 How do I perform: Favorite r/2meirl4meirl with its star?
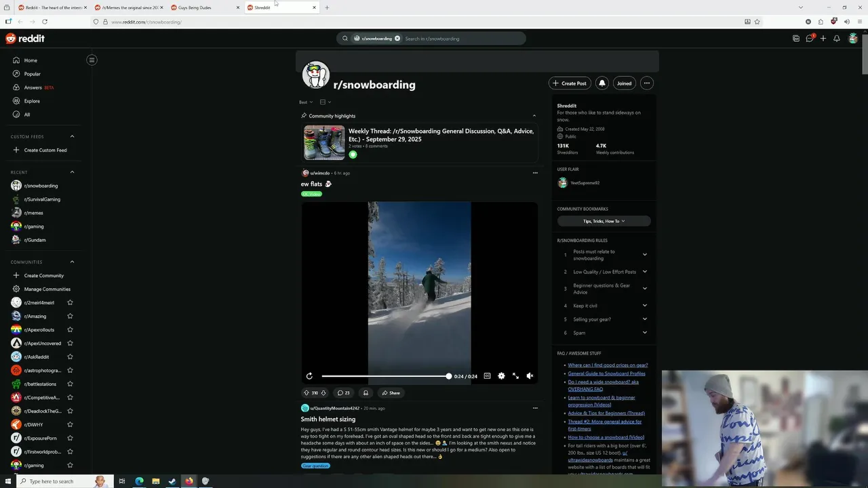70,303
